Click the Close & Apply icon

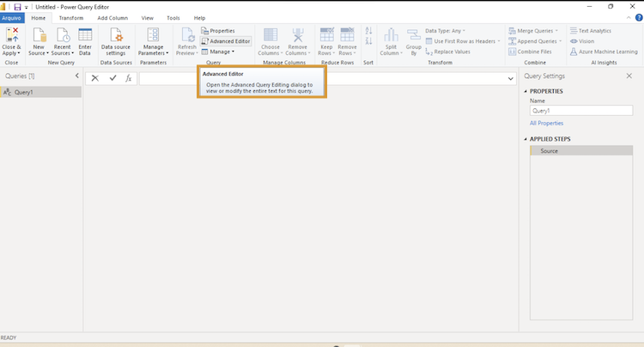coord(12,35)
